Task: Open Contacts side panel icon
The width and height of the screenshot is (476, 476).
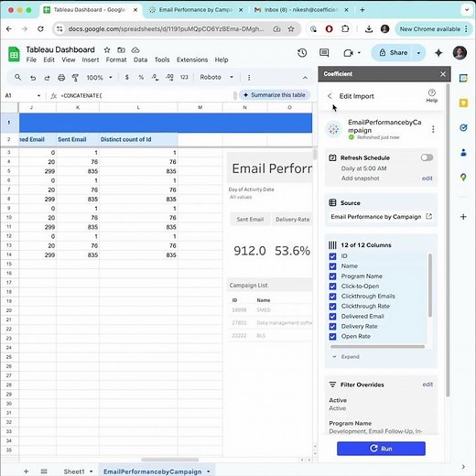Action: coord(463,152)
